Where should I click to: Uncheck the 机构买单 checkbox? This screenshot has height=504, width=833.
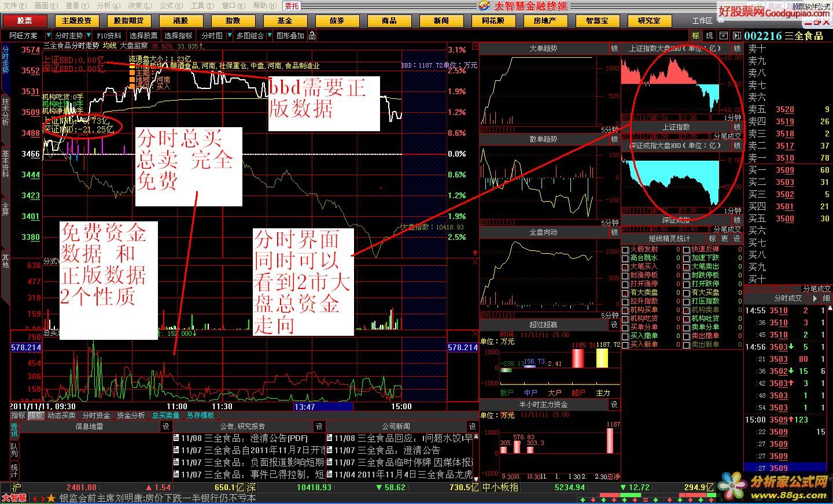(625, 310)
